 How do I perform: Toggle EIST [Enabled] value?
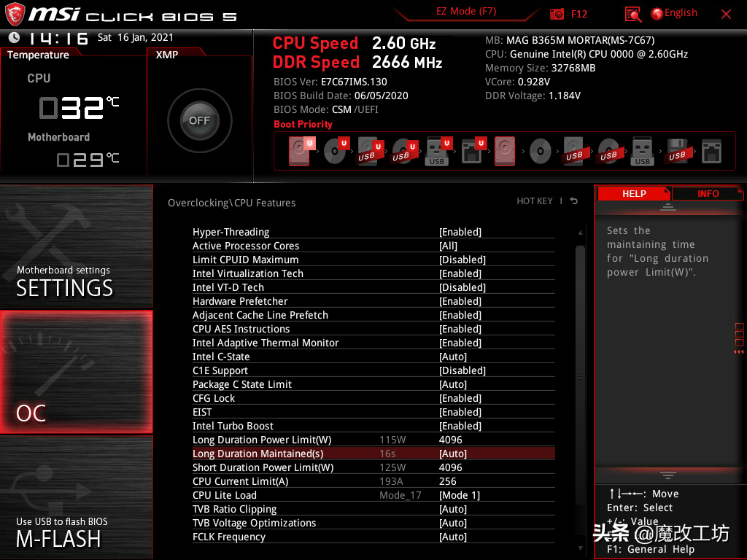(x=460, y=412)
